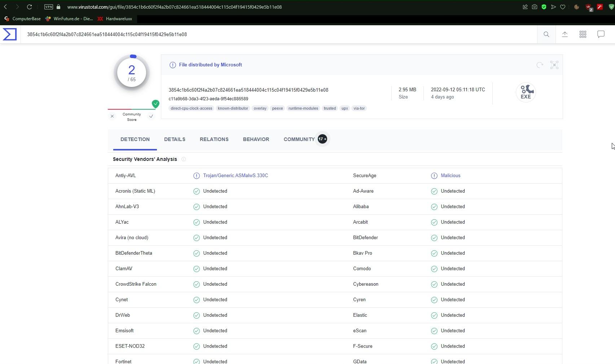This screenshot has height=364, width=615.
Task: Click the direct-cpu-clock-access tag
Action: (192, 108)
